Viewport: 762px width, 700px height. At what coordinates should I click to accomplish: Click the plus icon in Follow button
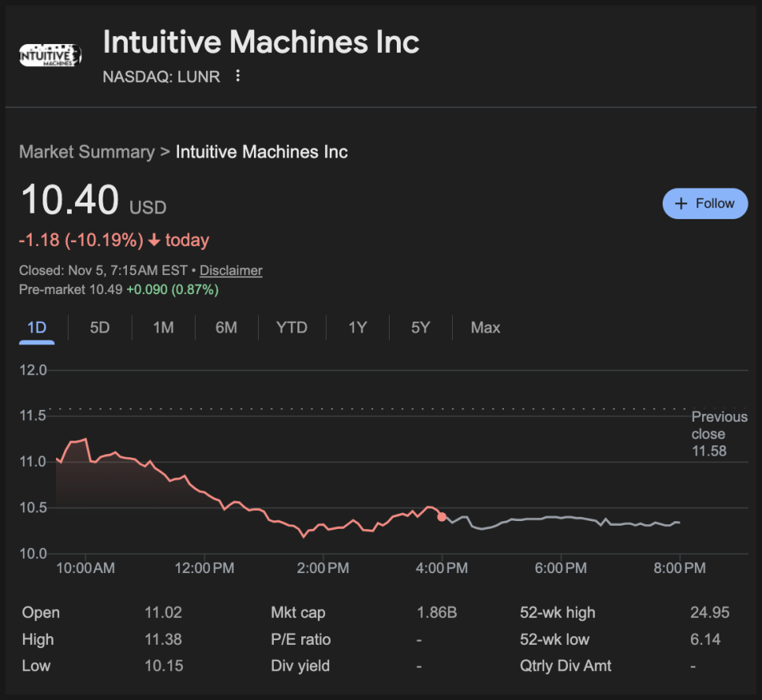tap(682, 203)
